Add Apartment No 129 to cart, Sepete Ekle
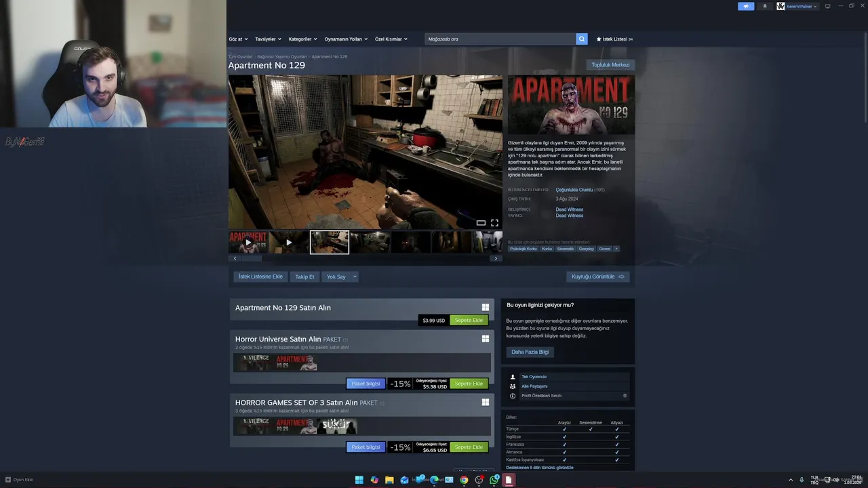Image resolution: width=868 pixels, height=488 pixels. coord(469,320)
